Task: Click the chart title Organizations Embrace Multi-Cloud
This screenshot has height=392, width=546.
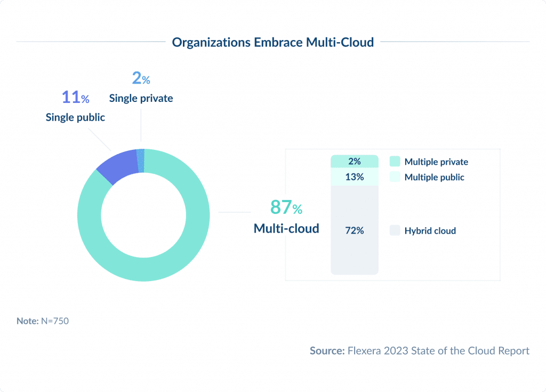Action: 273,42
